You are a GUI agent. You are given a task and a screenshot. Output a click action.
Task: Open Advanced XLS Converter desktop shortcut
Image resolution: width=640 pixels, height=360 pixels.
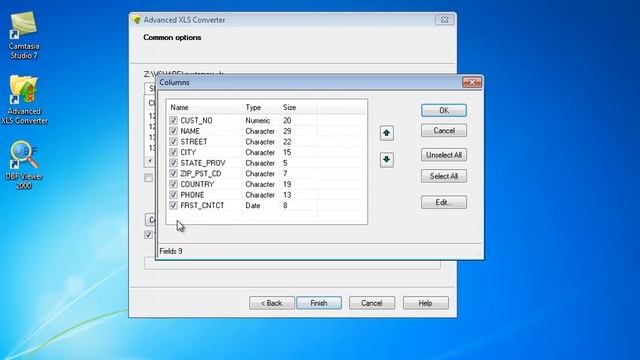click(x=24, y=100)
